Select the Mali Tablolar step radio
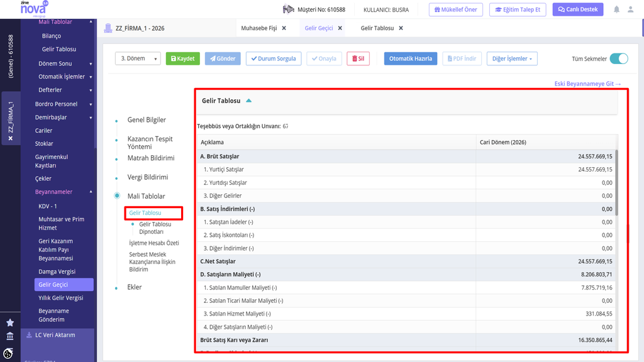Image resolution: width=644 pixels, height=362 pixels. (x=117, y=196)
